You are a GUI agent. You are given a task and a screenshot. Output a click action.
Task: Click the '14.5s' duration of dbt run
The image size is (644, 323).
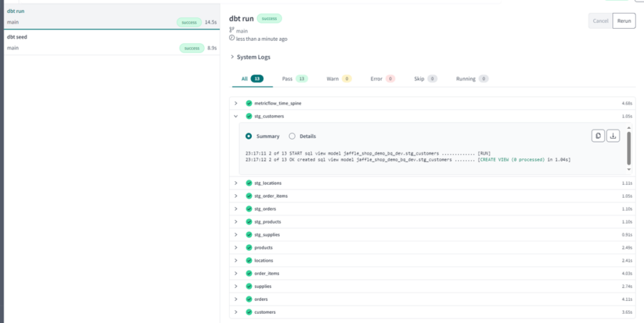[210, 22]
